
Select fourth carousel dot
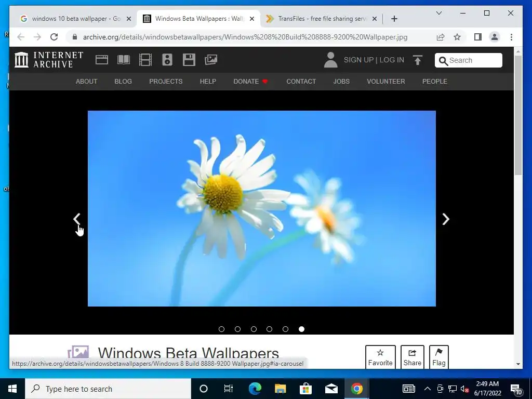[270, 329]
